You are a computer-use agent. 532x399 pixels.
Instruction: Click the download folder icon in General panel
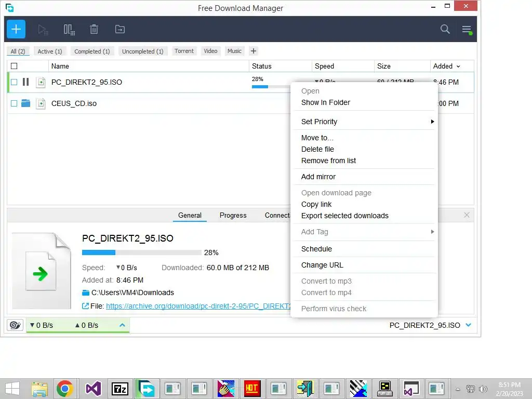pos(86,292)
